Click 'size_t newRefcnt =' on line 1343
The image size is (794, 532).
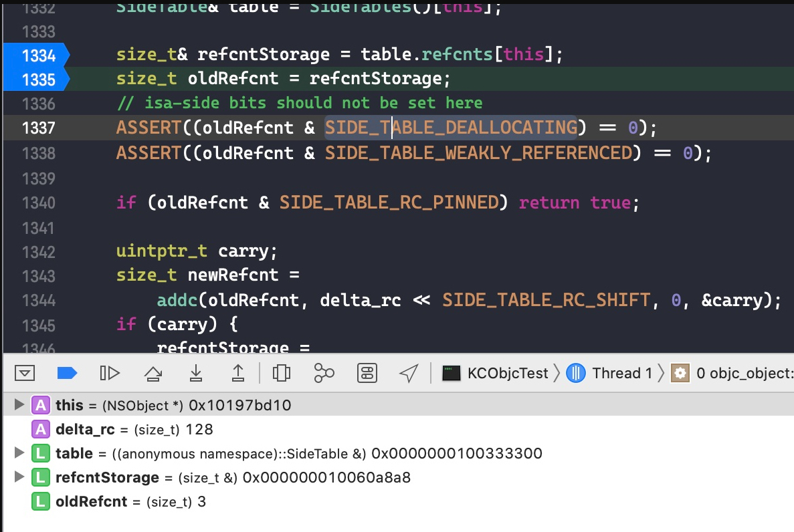click(x=207, y=275)
